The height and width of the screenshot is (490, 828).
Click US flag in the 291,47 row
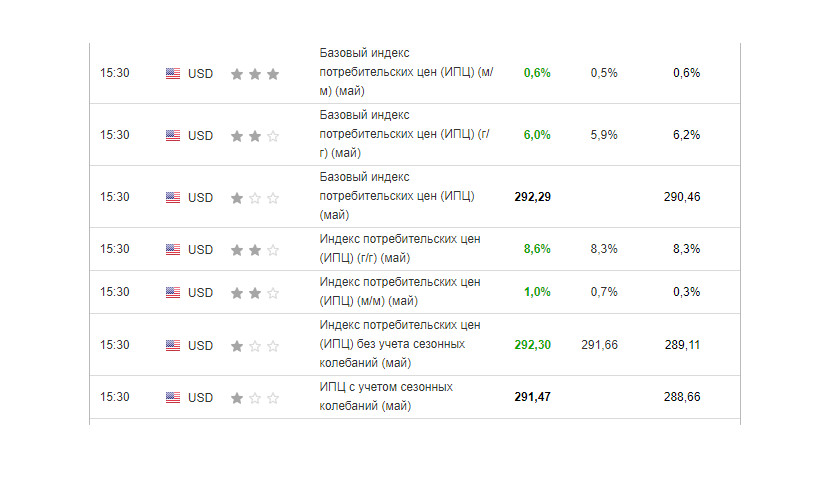click(x=173, y=398)
